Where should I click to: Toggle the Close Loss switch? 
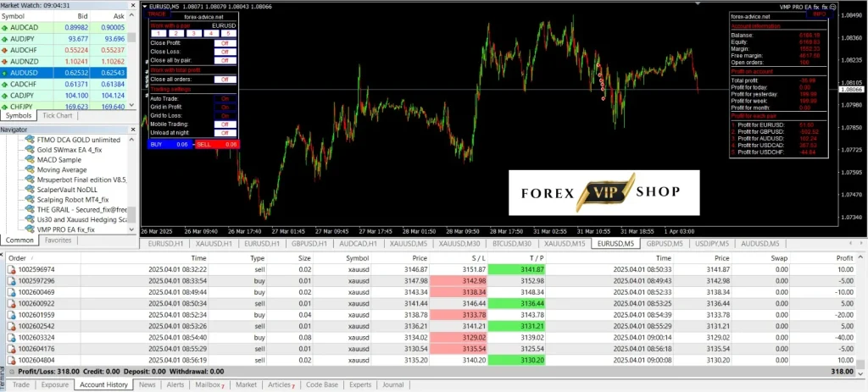(x=225, y=52)
